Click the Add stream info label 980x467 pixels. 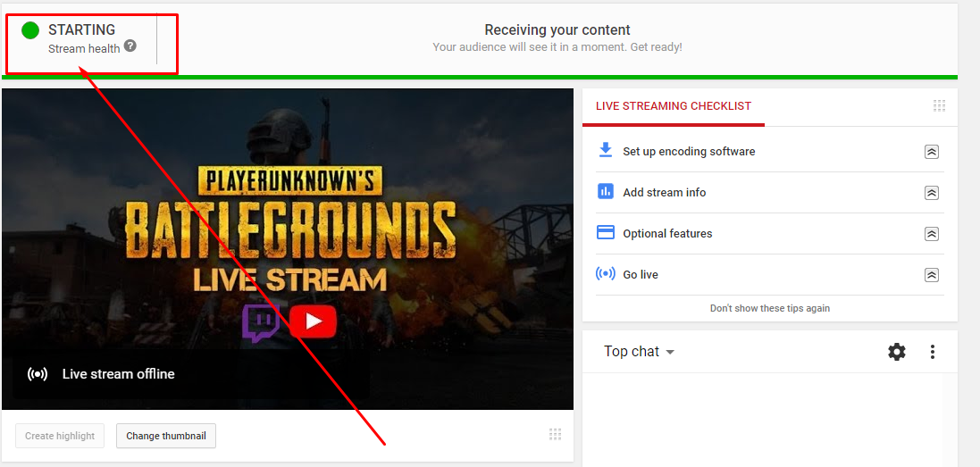pos(665,192)
